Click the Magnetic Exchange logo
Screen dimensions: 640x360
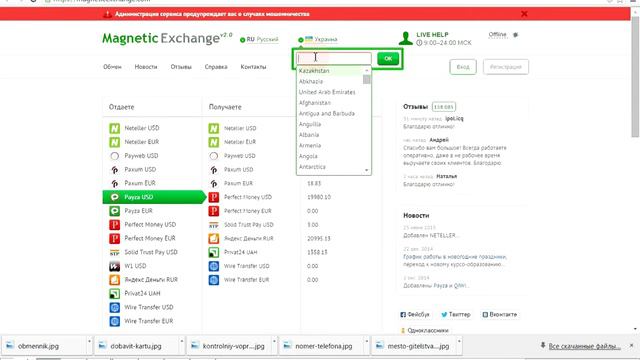click(x=167, y=38)
